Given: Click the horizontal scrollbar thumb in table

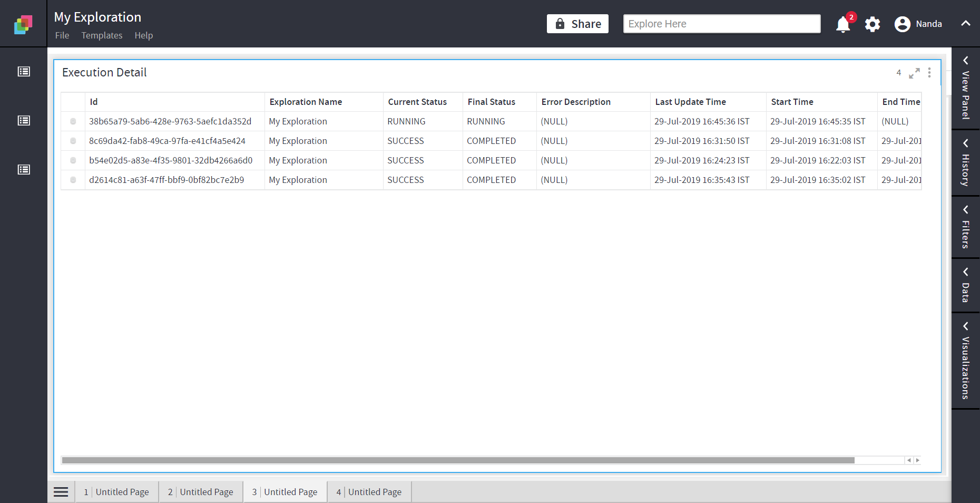Looking at the screenshot, I should (458, 460).
